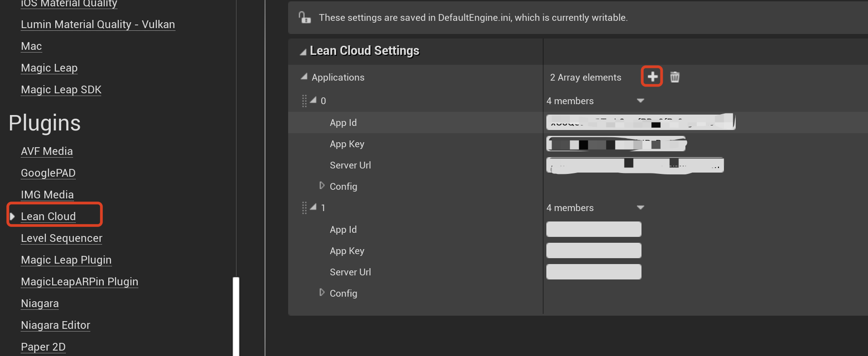Grab the drag handle of element 1
This screenshot has width=868, height=356.
click(304, 208)
